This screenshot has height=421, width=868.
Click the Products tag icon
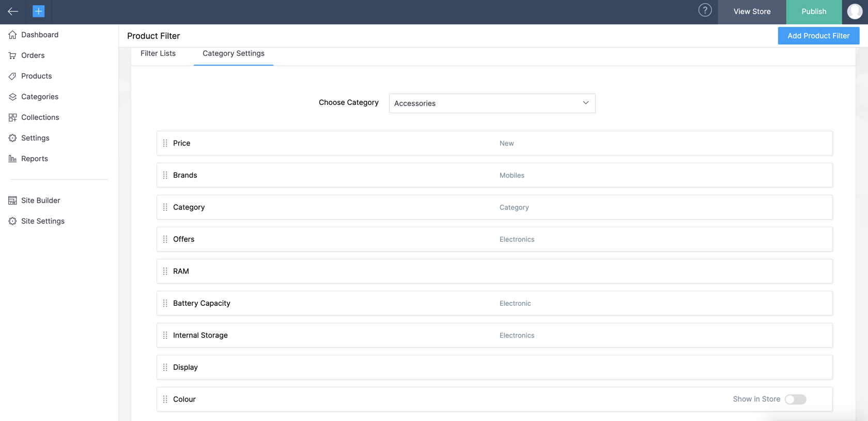[x=12, y=76]
